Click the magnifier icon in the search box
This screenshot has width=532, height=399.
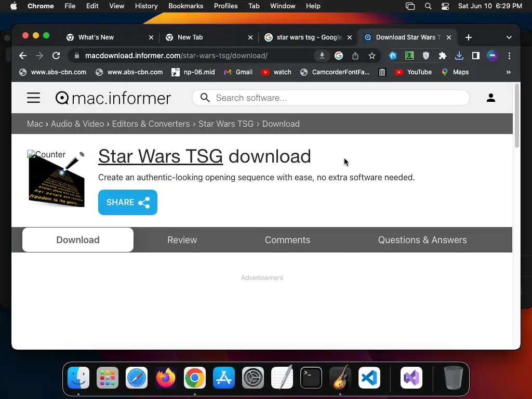(x=205, y=98)
